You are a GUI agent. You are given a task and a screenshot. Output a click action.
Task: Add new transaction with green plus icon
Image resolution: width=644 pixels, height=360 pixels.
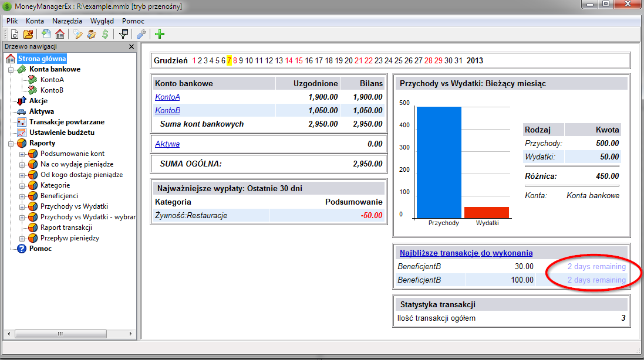[160, 34]
